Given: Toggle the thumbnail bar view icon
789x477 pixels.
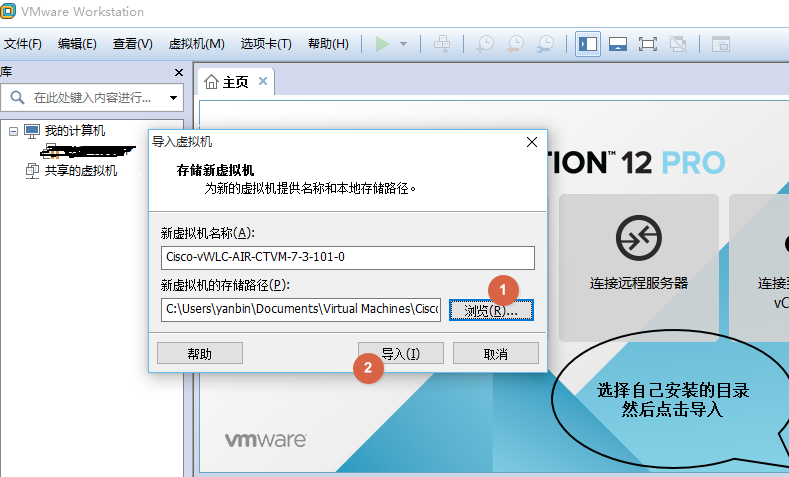Looking at the screenshot, I should [617, 44].
